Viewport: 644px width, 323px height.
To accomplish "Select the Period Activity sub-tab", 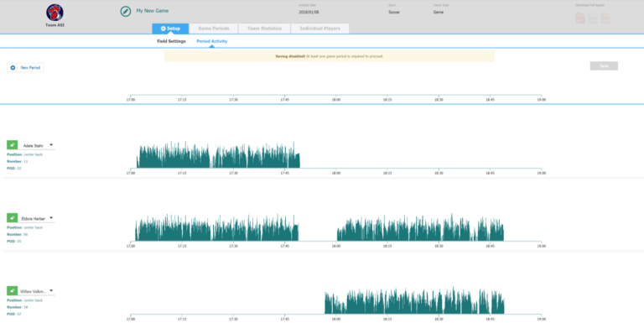I will pyautogui.click(x=212, y=41).
